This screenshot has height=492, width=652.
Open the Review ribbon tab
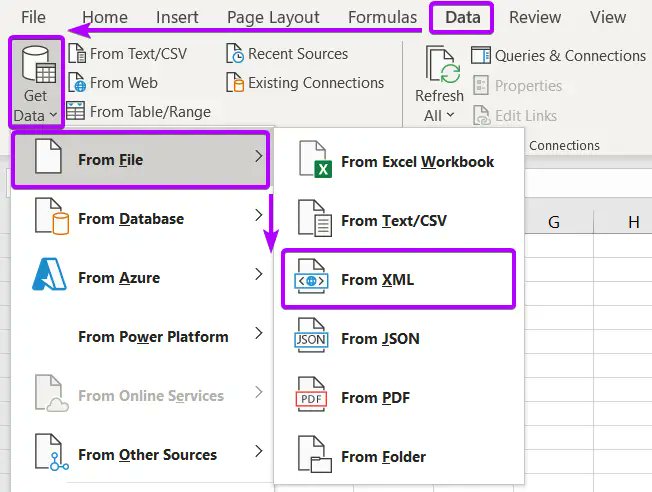(x=535, y=17)
